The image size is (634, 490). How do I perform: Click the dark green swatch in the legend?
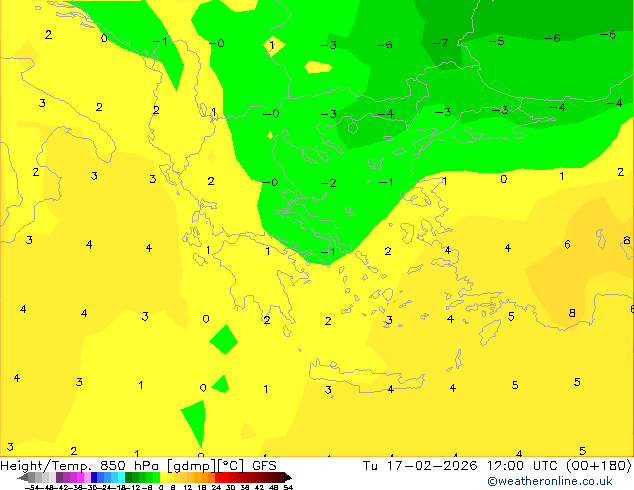(x=129, y=477)
